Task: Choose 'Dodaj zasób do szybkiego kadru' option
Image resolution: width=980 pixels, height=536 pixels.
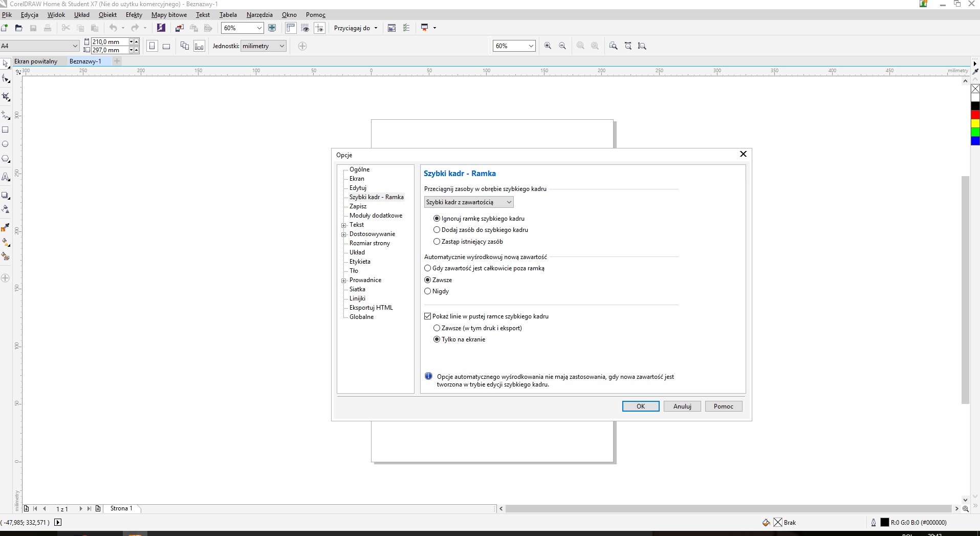Action: [437, 230]
